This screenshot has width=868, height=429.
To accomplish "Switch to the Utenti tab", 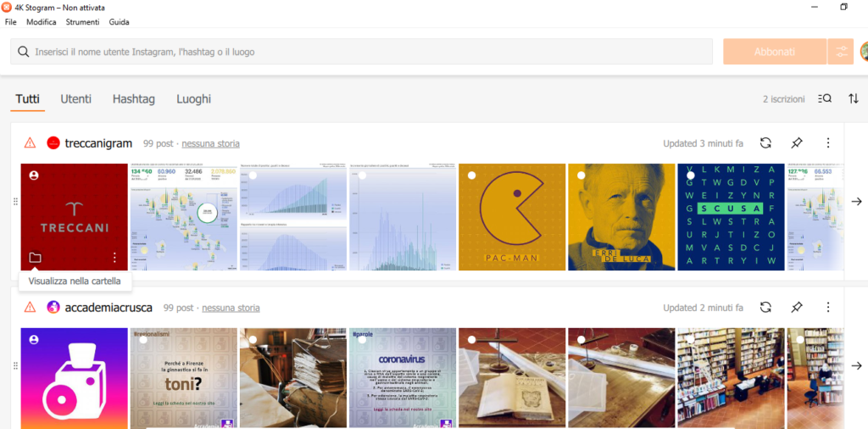I will coord(75,99).
